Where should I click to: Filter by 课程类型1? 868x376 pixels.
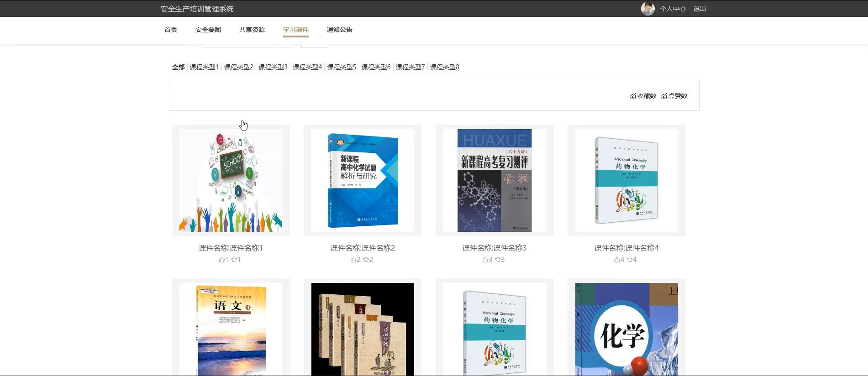(x=204, y=67)
